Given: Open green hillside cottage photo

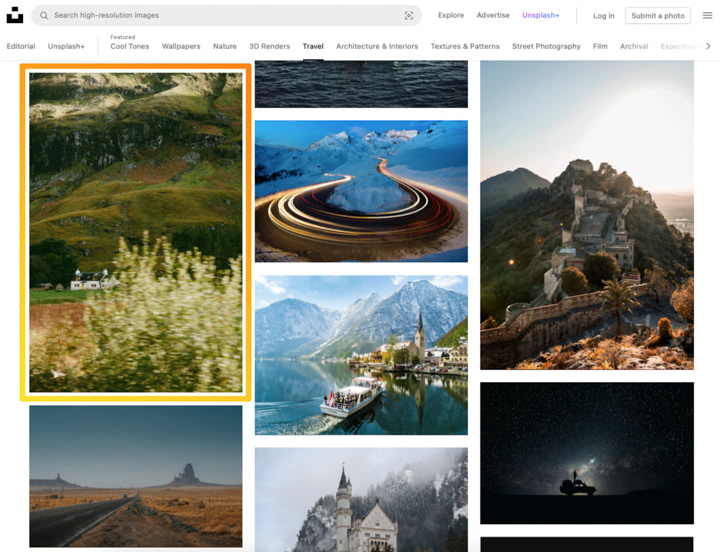Looking at the screenshot, I should (x=135, y=232).
